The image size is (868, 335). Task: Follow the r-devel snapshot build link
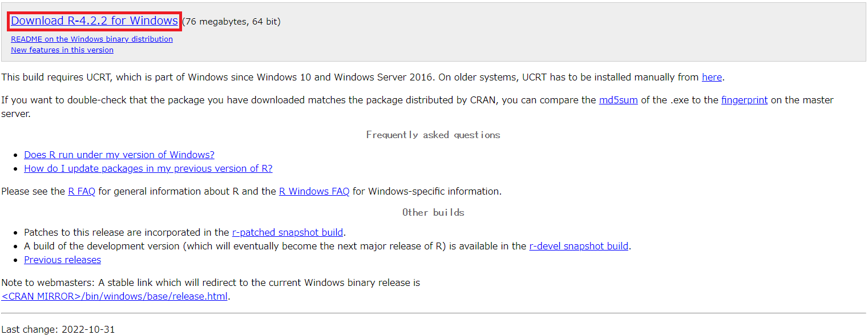pos(579,246)
